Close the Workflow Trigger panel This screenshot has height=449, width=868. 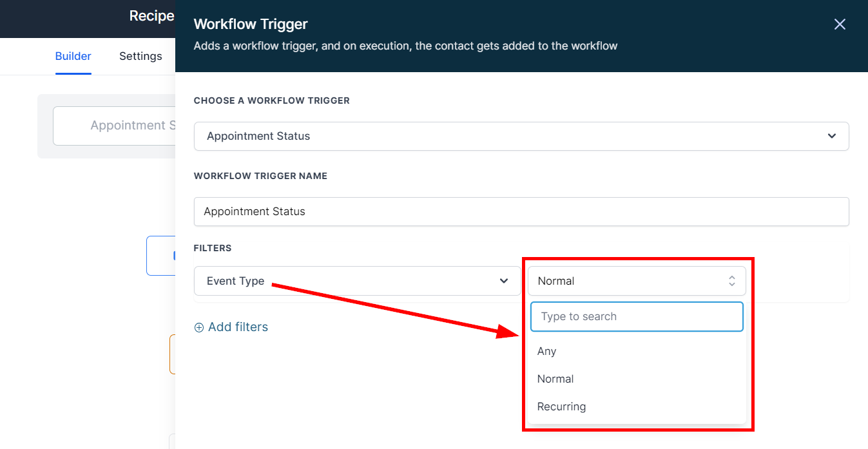[839, 24]
